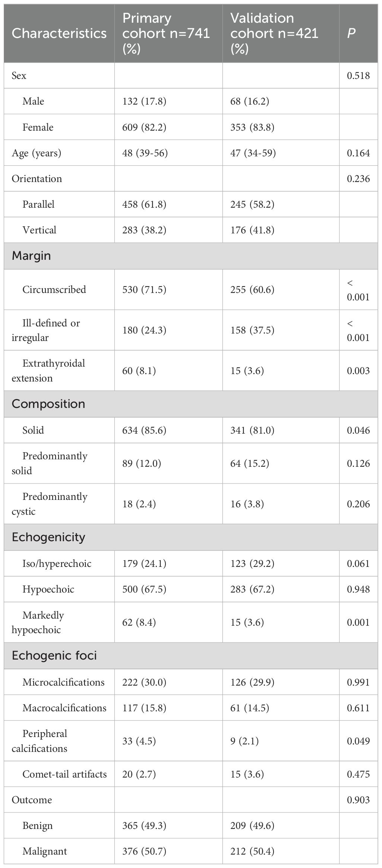Click the P column header
Screen dimensions: 382x868
[x=351, y=33]
